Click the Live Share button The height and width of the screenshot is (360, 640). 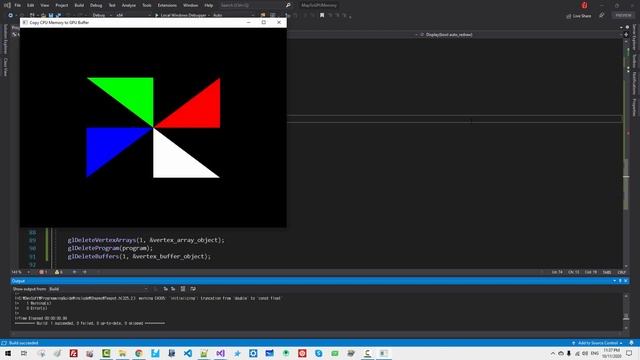point(579,16)
